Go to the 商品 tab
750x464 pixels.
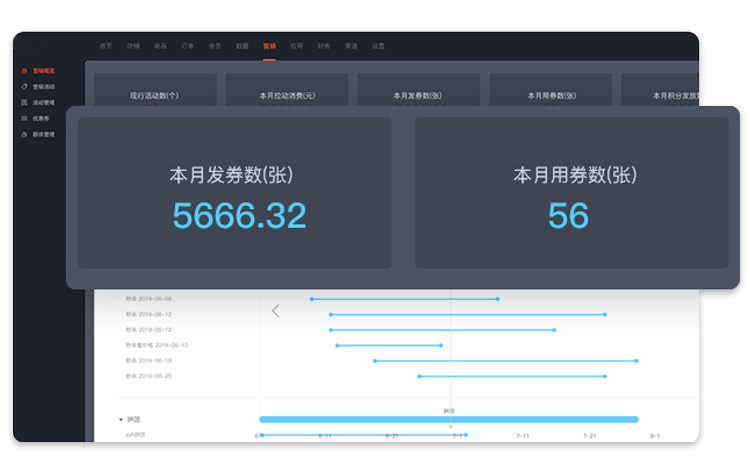point(160,46)
